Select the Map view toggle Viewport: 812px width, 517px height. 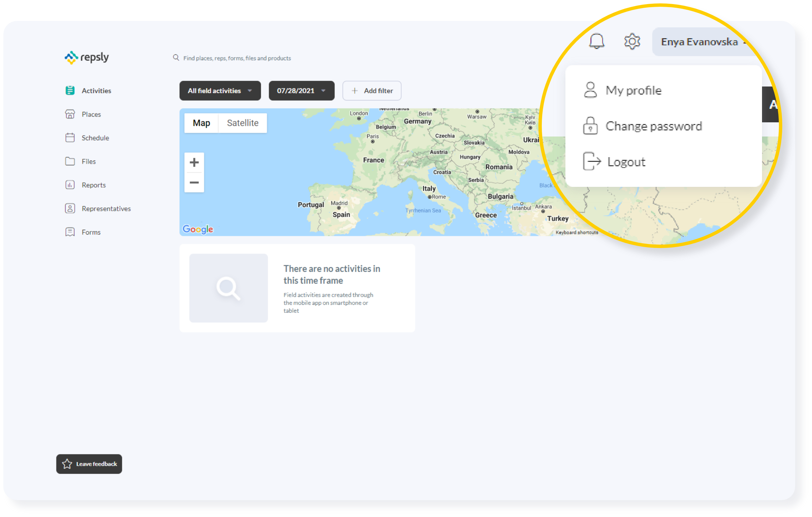[x=201, y=123]
